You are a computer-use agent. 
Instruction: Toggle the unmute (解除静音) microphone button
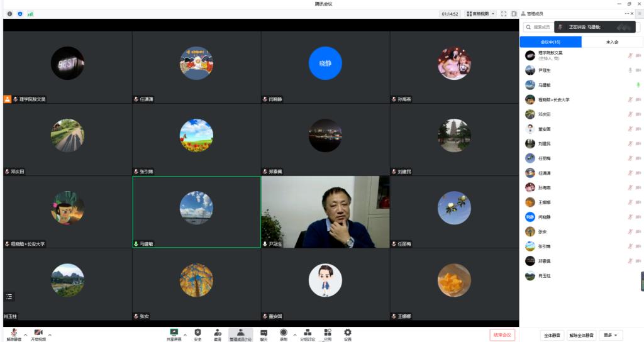[x=14, y=333]
